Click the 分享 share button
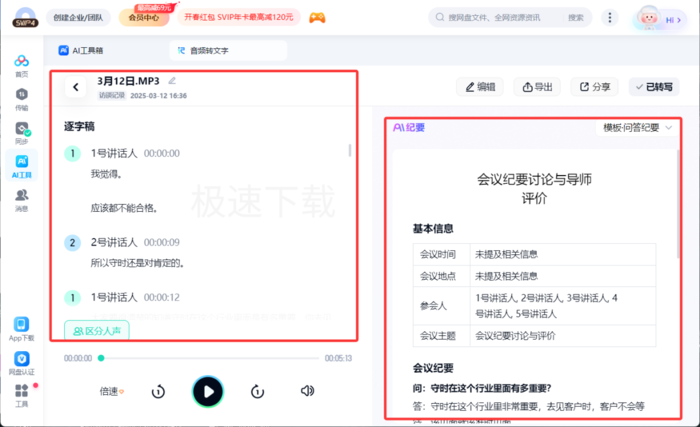The width and height of the screenshot is (700, 427). click(594, 87)
